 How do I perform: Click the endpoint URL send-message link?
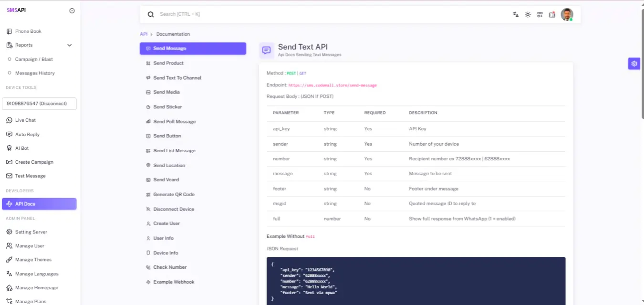(332, 85)
